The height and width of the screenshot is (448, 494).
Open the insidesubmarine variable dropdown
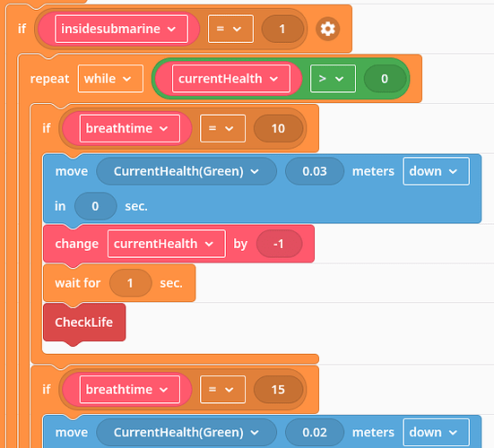pos(122,29)
